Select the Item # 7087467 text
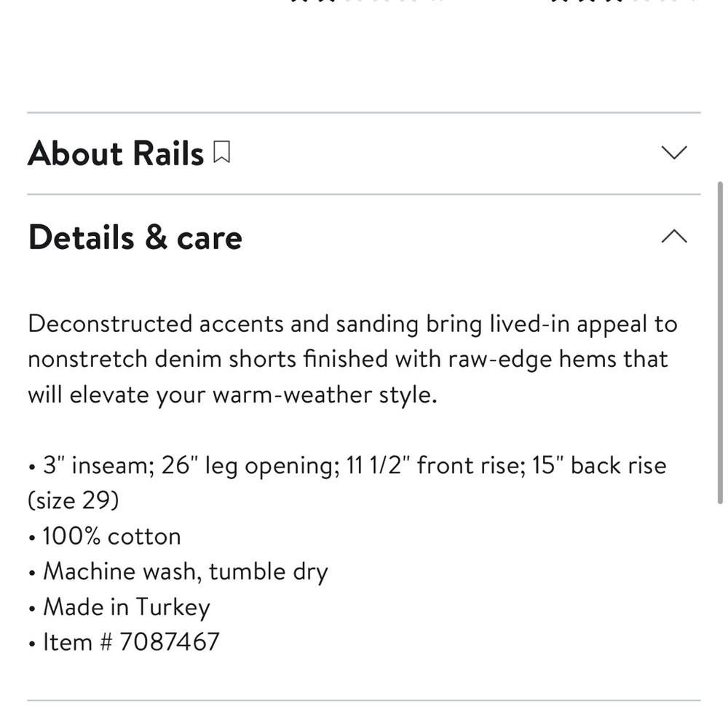728x728 pixels. [x=131, y=642]
